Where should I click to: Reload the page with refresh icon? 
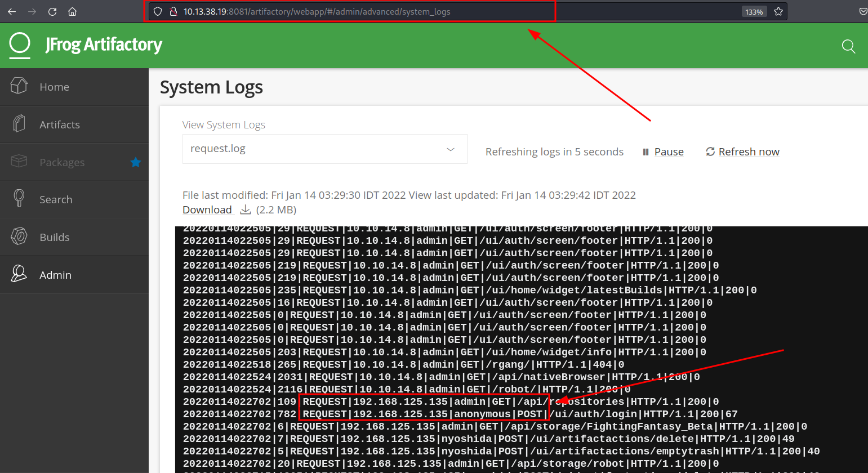pos(52,11)
